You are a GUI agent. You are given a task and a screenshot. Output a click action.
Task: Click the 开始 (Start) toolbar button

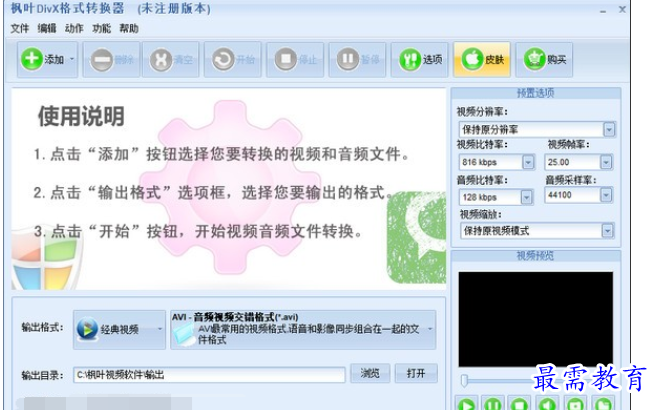pos(233,59)
